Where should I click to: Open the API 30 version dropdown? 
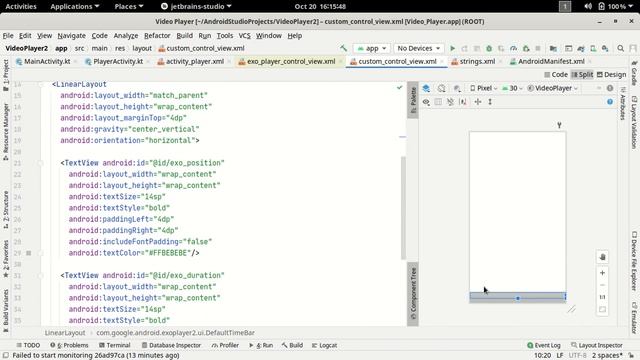[512, 88]
